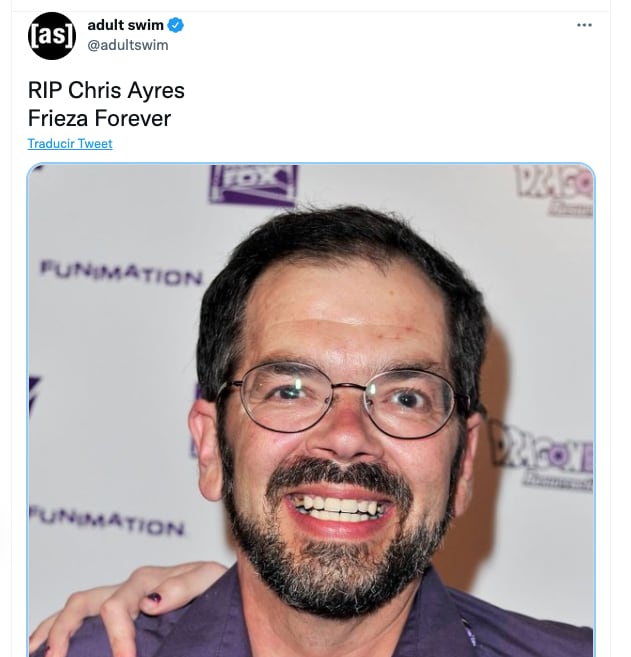The width and height of the screenshot is (631, 657).
Task: Click the purple Fox logo in the photo
Action: 253,185
